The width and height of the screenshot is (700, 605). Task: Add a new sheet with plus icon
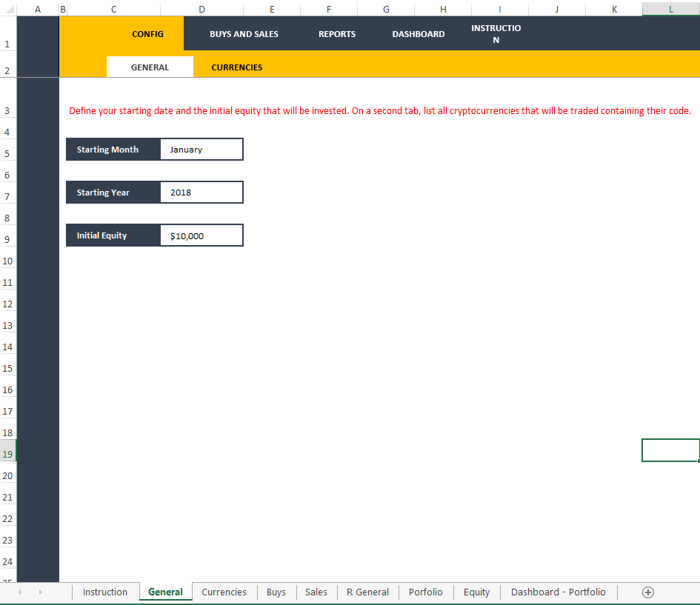[647, 592]
